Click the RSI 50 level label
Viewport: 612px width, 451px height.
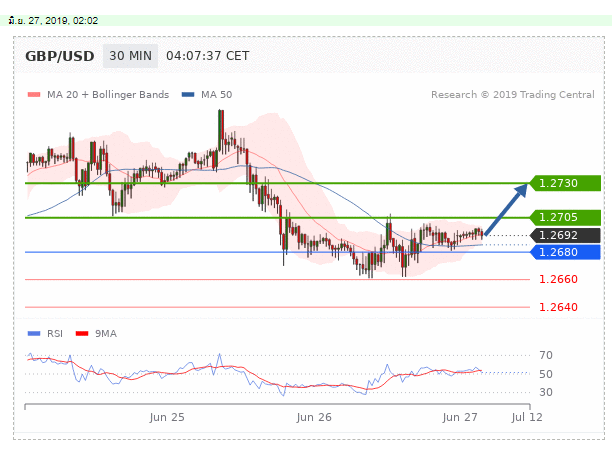(546, 374)
